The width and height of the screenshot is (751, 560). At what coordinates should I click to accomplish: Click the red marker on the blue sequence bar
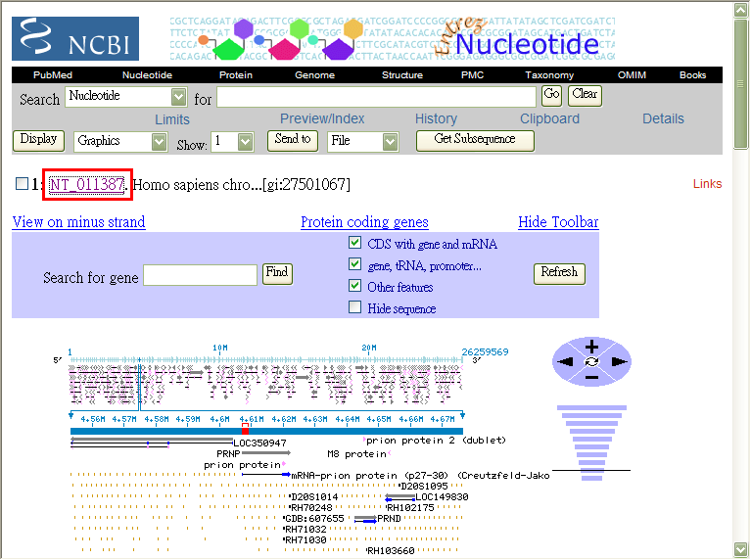(245, 429)
